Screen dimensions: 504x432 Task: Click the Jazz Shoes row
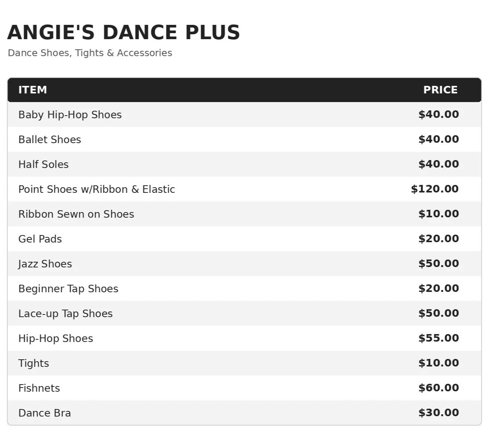[244, 264]
